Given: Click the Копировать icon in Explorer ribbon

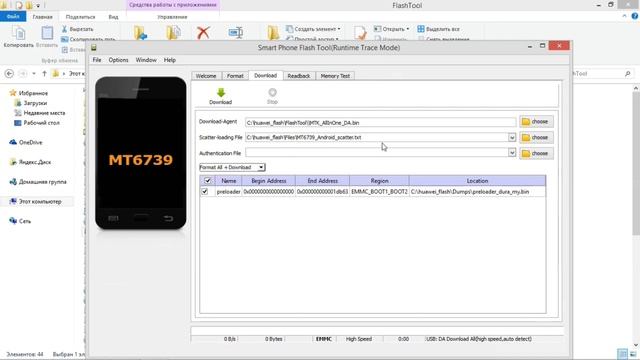Looking at the screenshot, I should (x=19, y=37).
